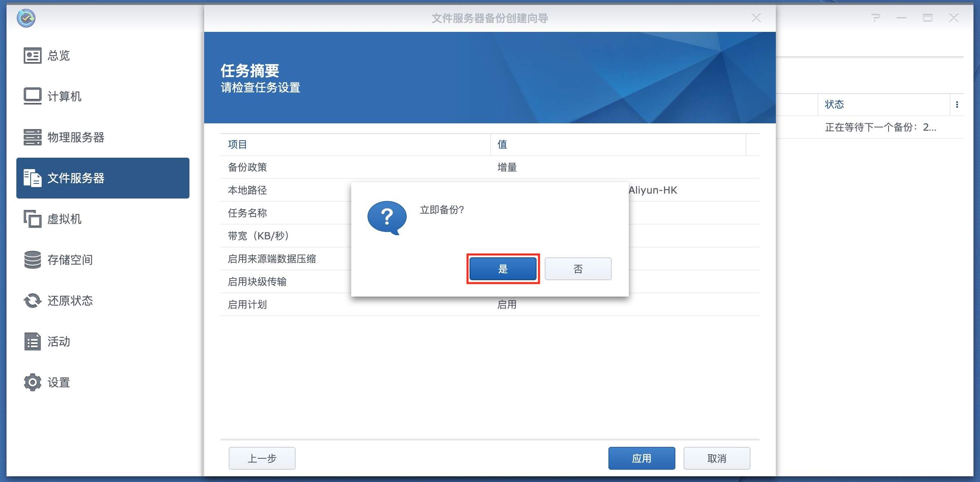Open the 物理服务器 physical server icon

[x=32, y=137]
